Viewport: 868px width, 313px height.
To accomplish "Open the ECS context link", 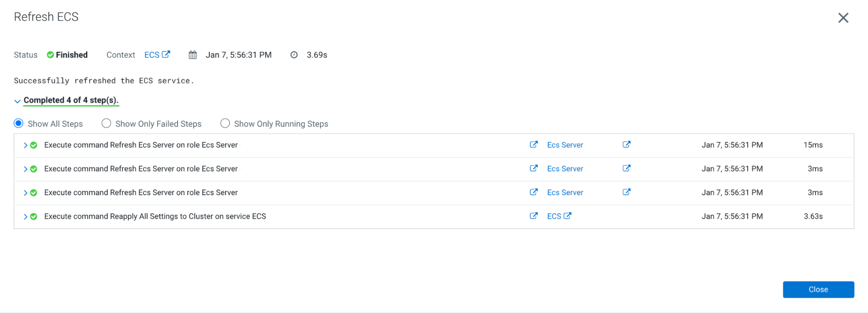I will pos(152,55).
